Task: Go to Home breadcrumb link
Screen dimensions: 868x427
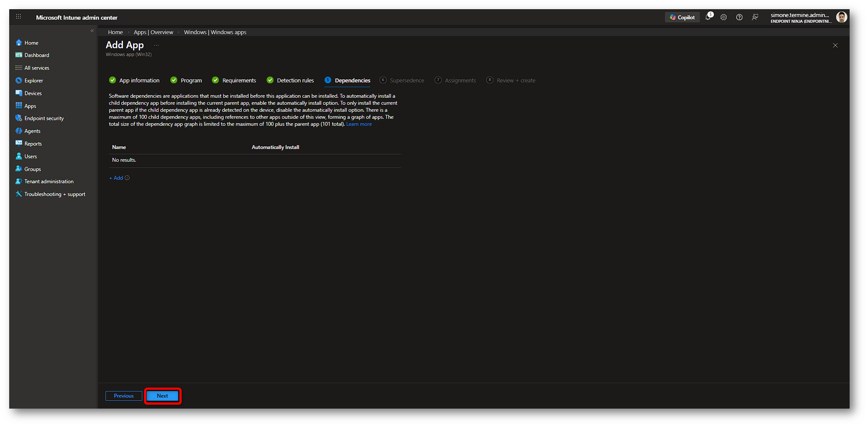Action: 115,32
